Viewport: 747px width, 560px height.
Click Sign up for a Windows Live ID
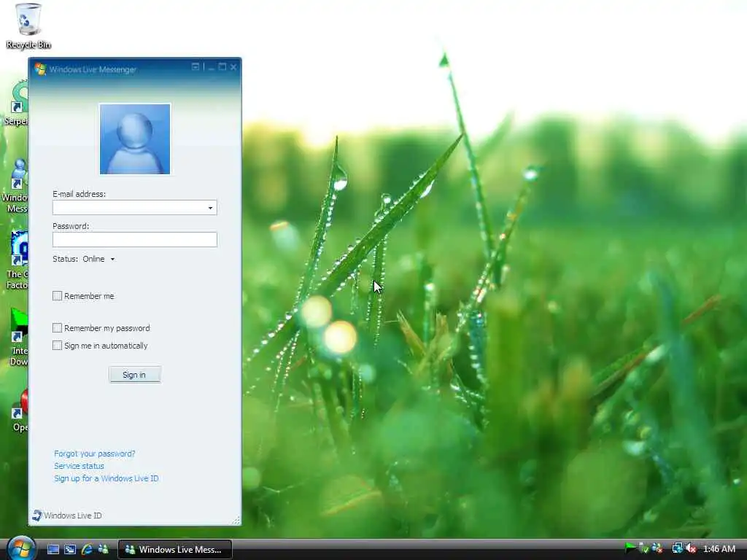coord(107,478)
